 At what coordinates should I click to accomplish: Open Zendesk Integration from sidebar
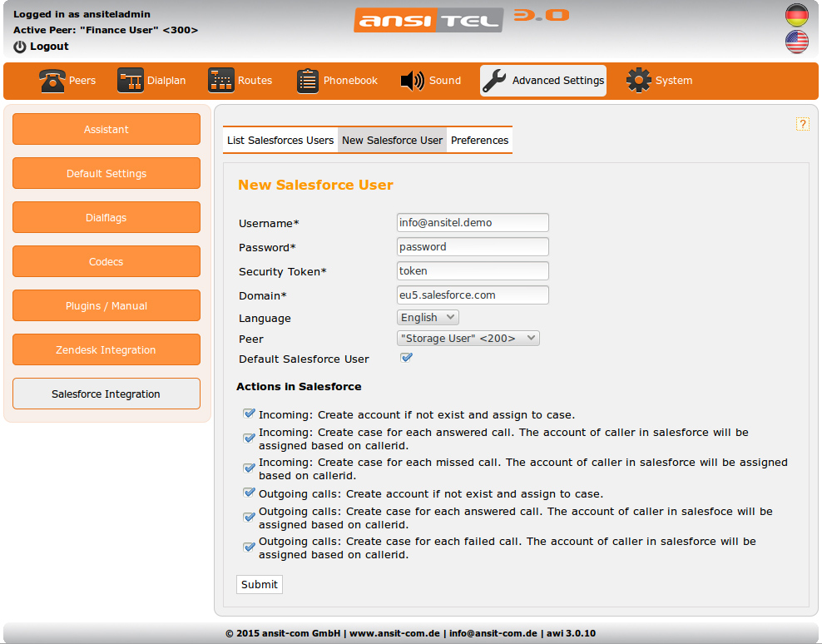coord(106,350)
